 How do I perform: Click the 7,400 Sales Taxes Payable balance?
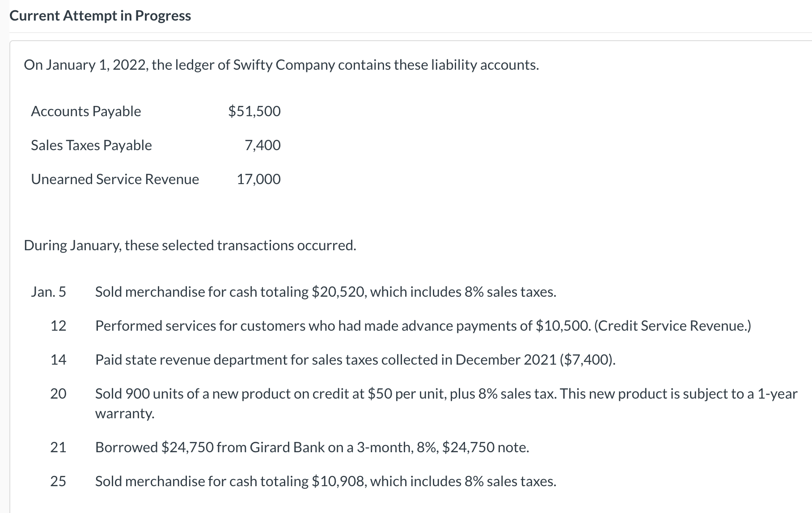[x=262, y=145]
